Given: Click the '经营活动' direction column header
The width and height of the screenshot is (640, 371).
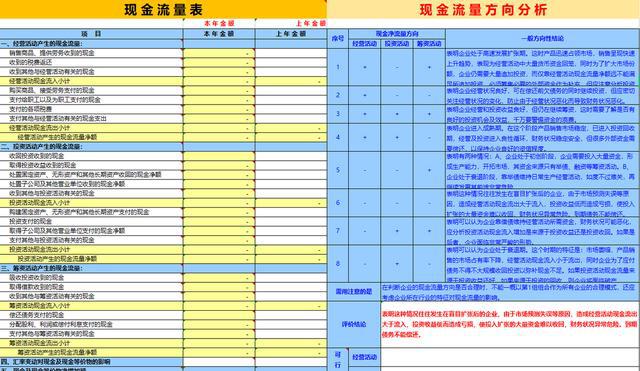Looking at the screenshot, I should tap(364, 44).
